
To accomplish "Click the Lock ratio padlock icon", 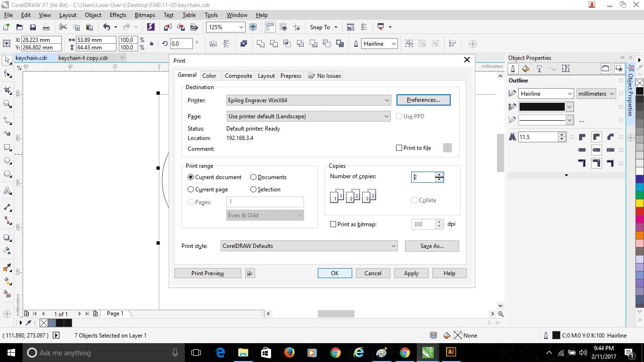I will tap(151, 44).
